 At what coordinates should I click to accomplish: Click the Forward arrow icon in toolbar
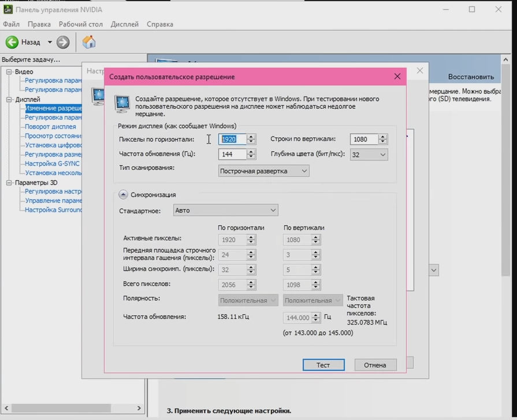click(62, 42)
